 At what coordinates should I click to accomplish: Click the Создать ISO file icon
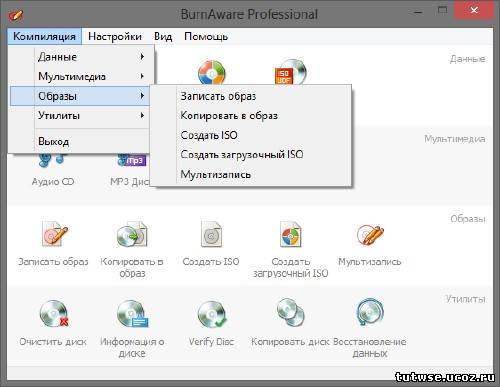coord(211,234)
